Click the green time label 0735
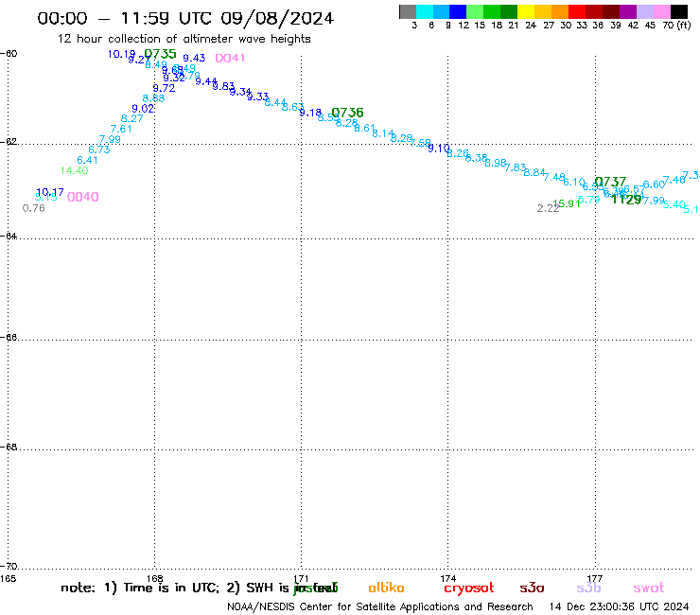Screen dimensions: 700x615 (x=160, y=54)
